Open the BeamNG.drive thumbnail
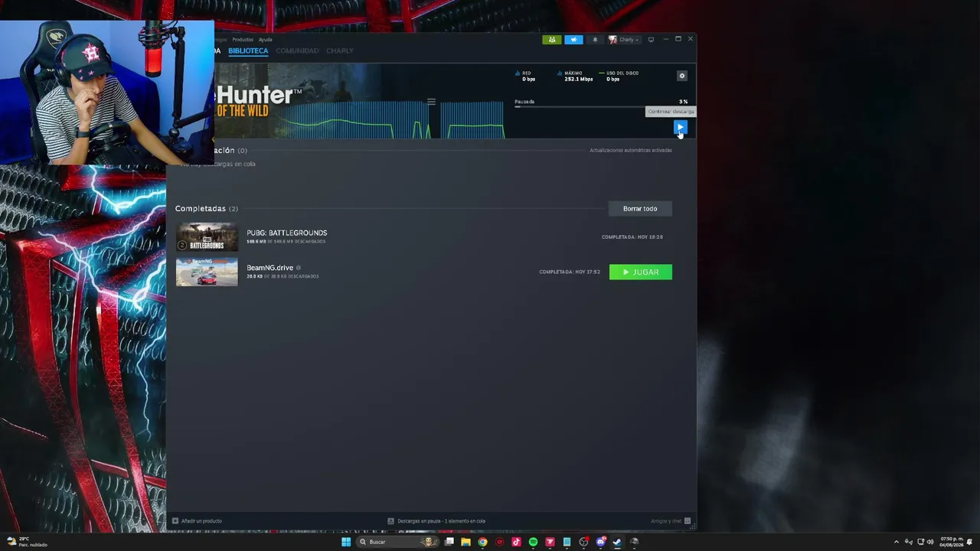This screenshot has height=551, width=980. (x=207, y=272)
